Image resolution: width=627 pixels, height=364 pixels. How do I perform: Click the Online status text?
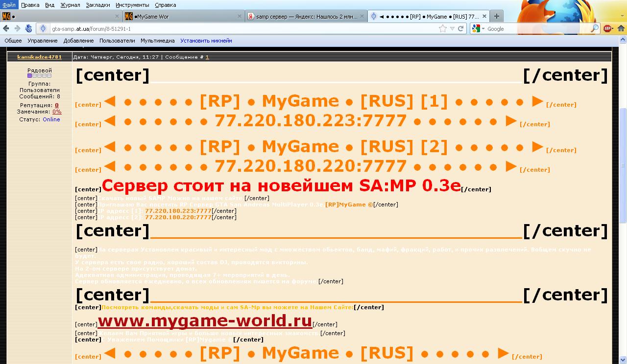51,119
